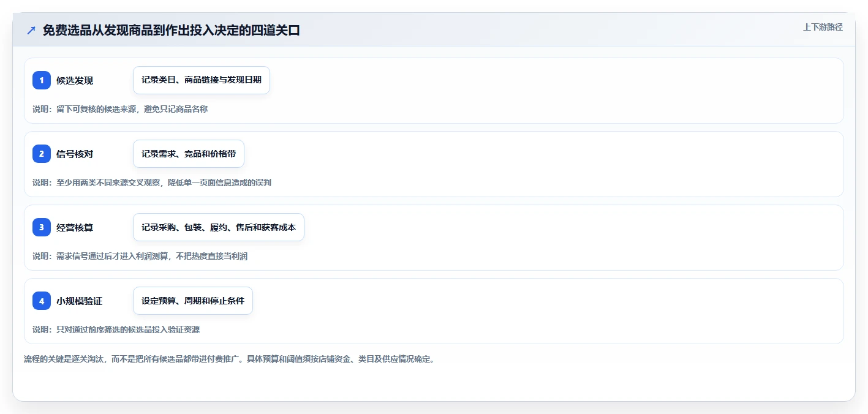The image size is (868, 414).
Task: Click the 信号核对 step title
Action: coord(75,154)
